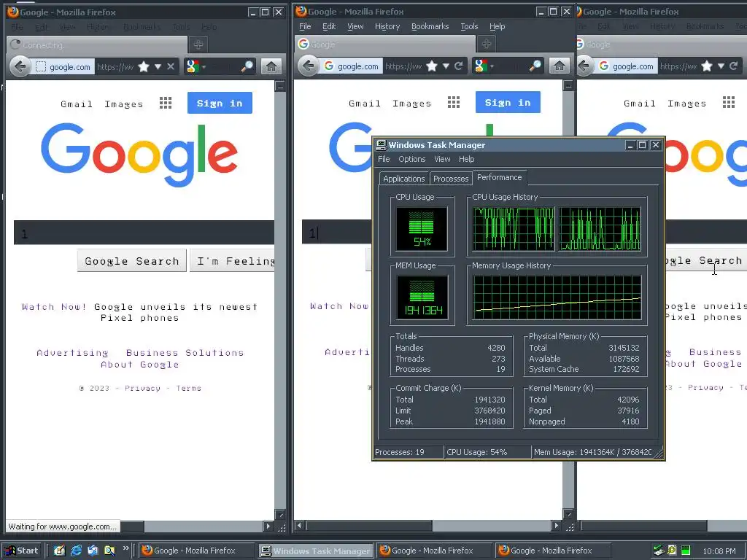This screenshot has width=747, height=560.
Task: Expand the quick launch overflow chevron
Action: (x=125, y=548)
